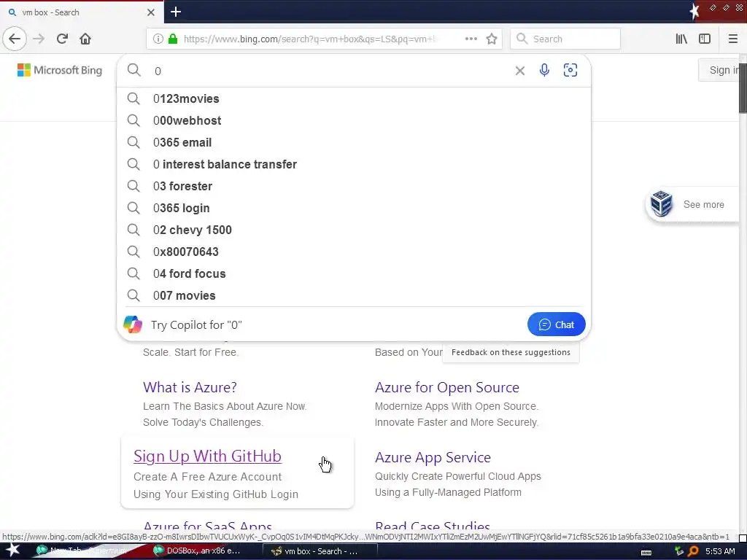
Task: Click 'Feedback on these suggestions'
Action: coord(511,352)
